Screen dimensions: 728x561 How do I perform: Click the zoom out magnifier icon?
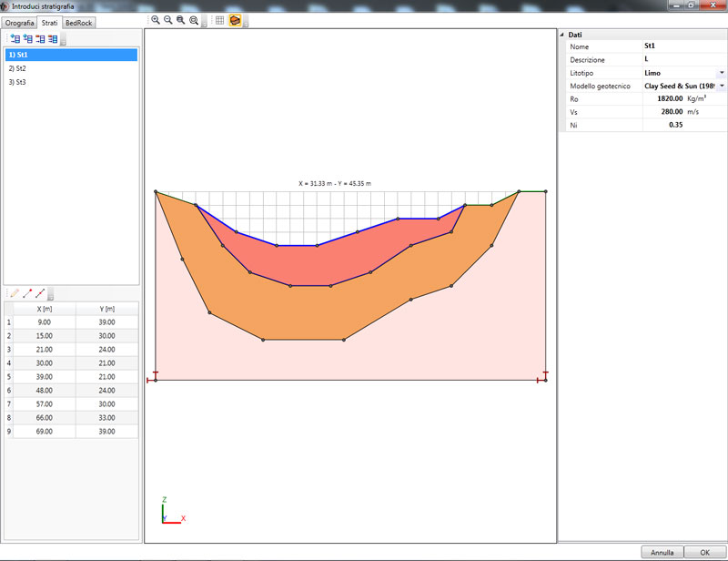tap(168, 20)
